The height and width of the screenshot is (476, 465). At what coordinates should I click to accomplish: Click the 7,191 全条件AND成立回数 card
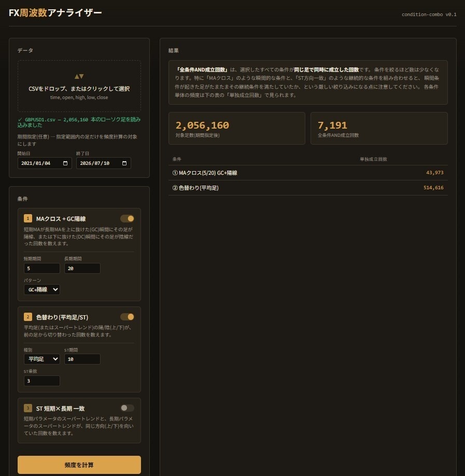(379, 129)
